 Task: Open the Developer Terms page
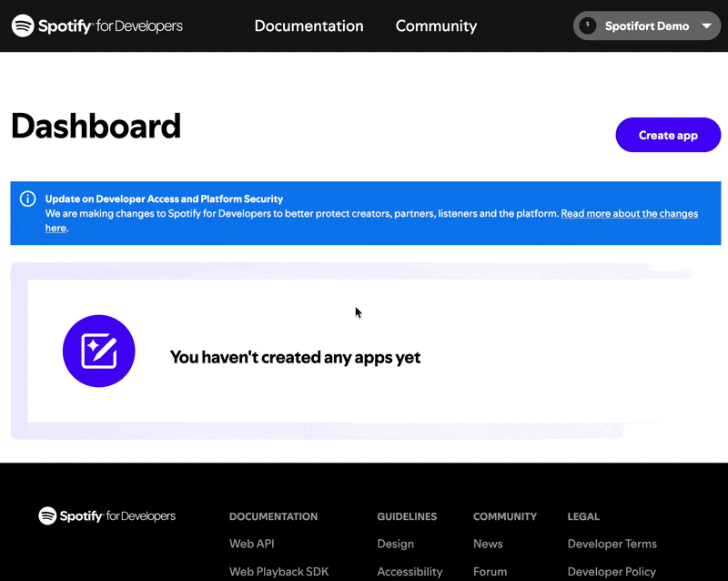pos(612,544)
